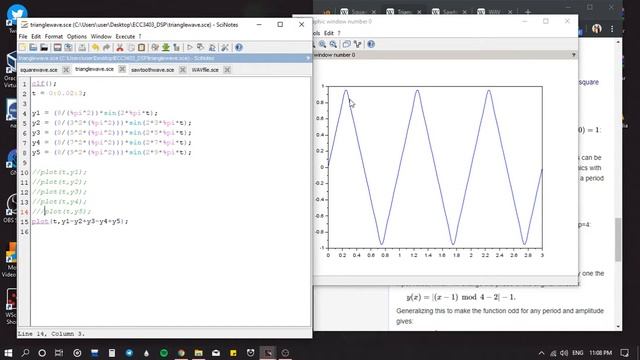
Task: Open the notification center icon
Action: pos(624,353)
